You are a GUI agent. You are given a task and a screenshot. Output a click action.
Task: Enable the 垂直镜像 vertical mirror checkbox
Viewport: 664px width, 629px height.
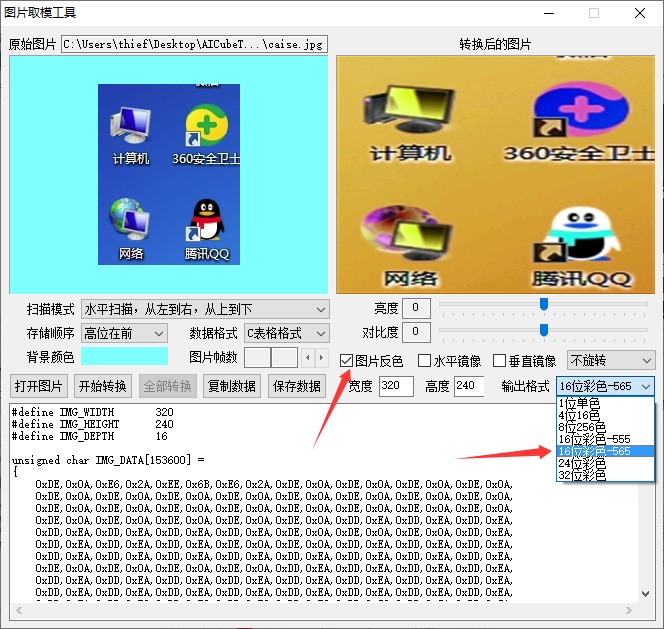[x=499, y=361]
